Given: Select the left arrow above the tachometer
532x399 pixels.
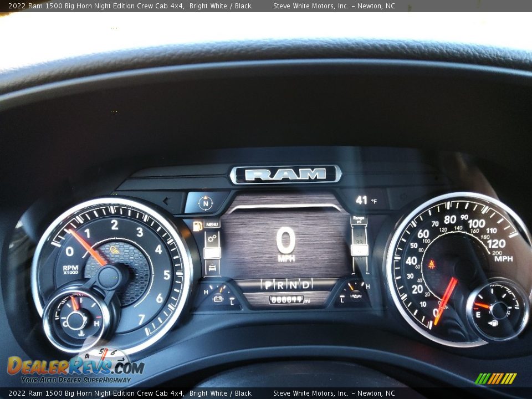Looking at the screenshot, I should [166, 201].
